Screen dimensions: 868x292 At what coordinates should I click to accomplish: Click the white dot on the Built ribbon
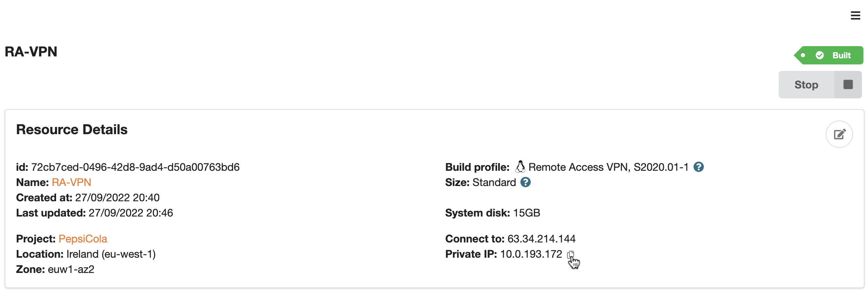pyautogui.click(x=803, y=55)
